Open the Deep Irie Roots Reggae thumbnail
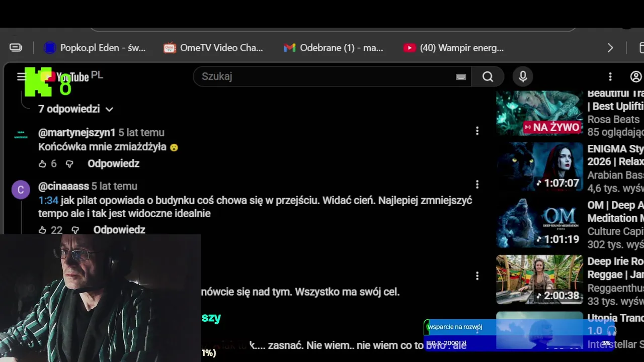This screenshot has width=644, height=362. (539, 280)
